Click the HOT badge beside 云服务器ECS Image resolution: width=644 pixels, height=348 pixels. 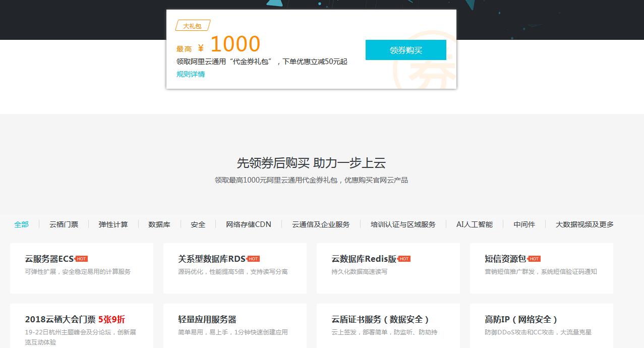(x=81, y=259)
